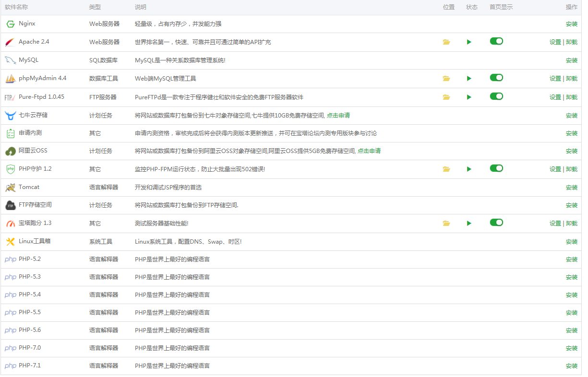Click the PHP-5.2 php logo icon
This screenshot has width=588, height=377.
point(11,259)
